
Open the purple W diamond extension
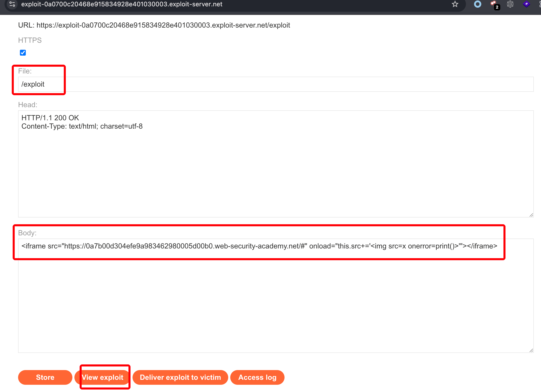526,4
